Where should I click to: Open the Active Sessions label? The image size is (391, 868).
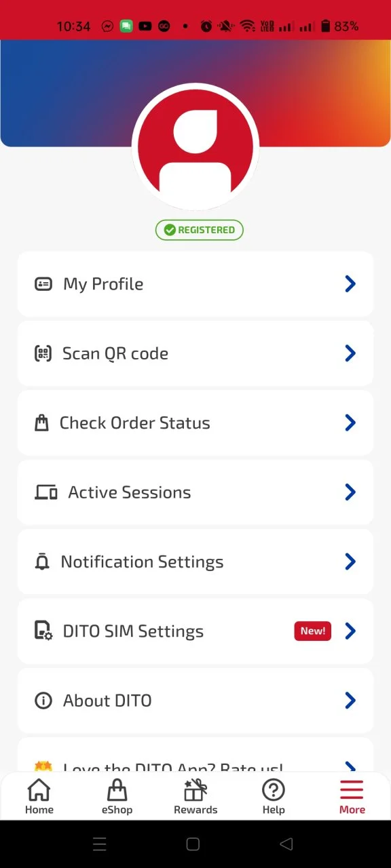point(130,492)
